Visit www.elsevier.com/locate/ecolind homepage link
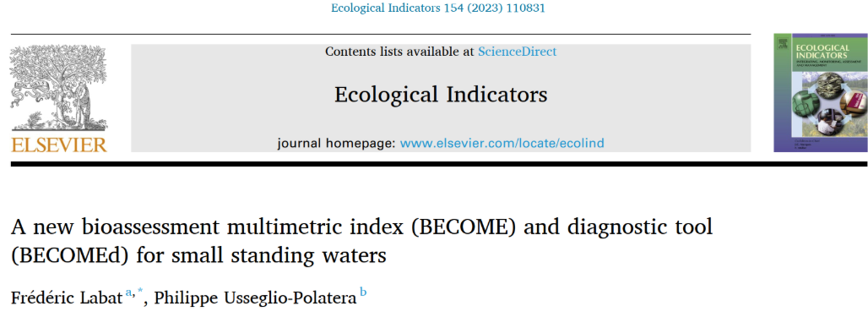This screenshot has width=868, height=317. [502, 143]
